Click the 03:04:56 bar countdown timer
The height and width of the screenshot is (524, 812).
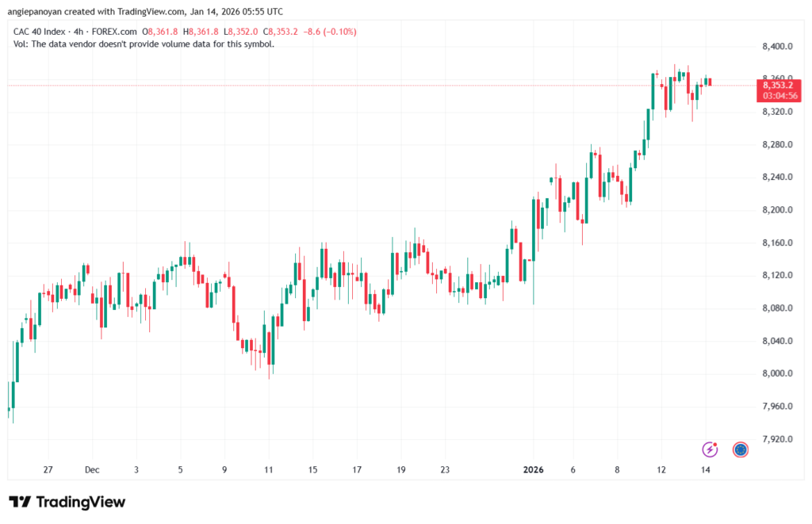778,95
